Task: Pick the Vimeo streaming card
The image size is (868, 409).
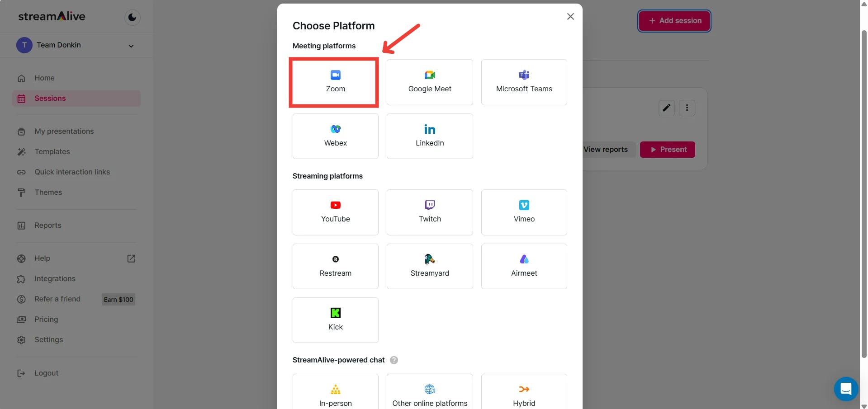Action: (524, 212)
